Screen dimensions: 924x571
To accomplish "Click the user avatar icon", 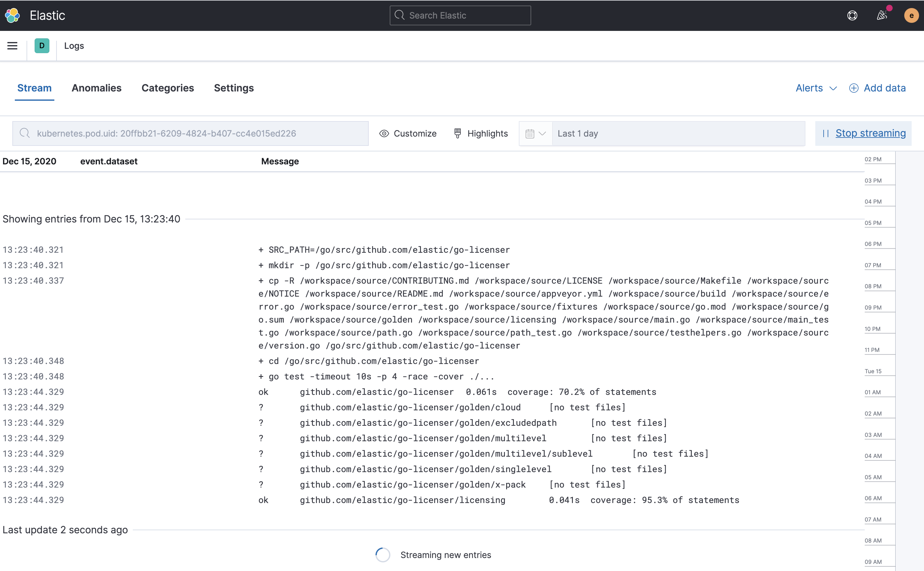I will (911, 15).
